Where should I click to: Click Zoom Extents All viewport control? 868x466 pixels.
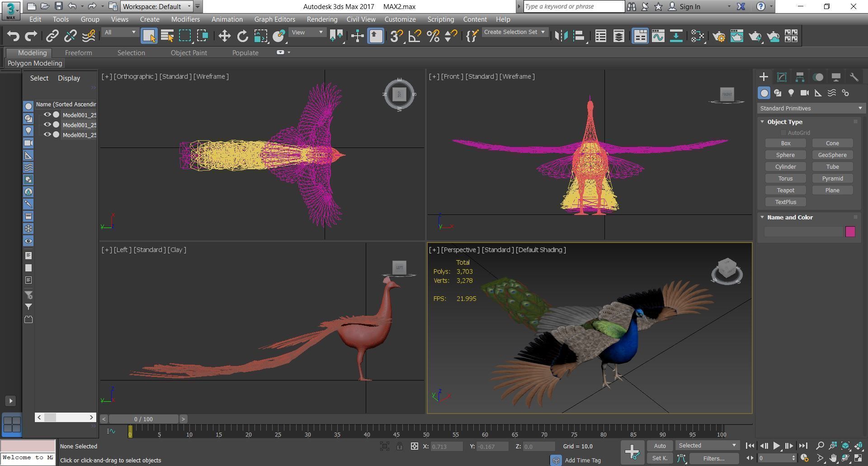click(858, 446)
